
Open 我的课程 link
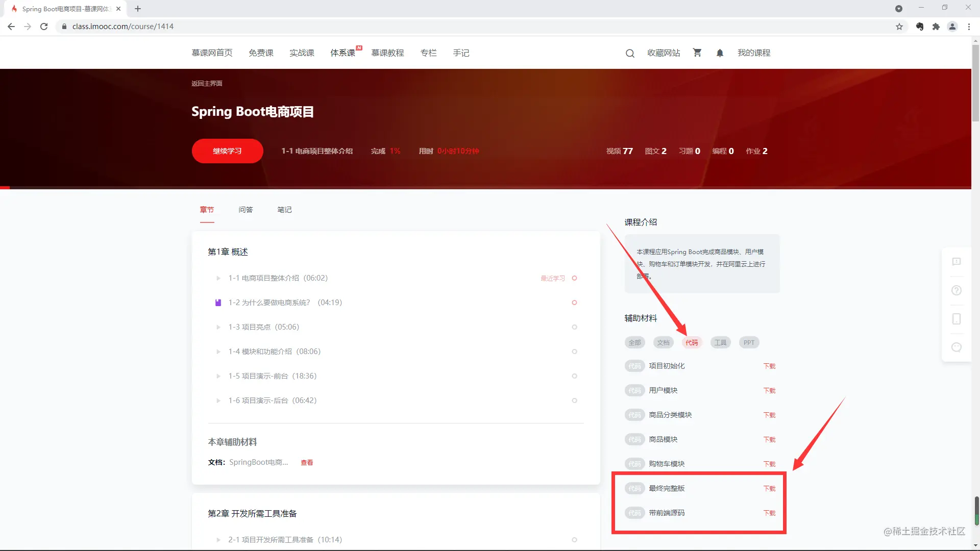[x=754, y=53]
